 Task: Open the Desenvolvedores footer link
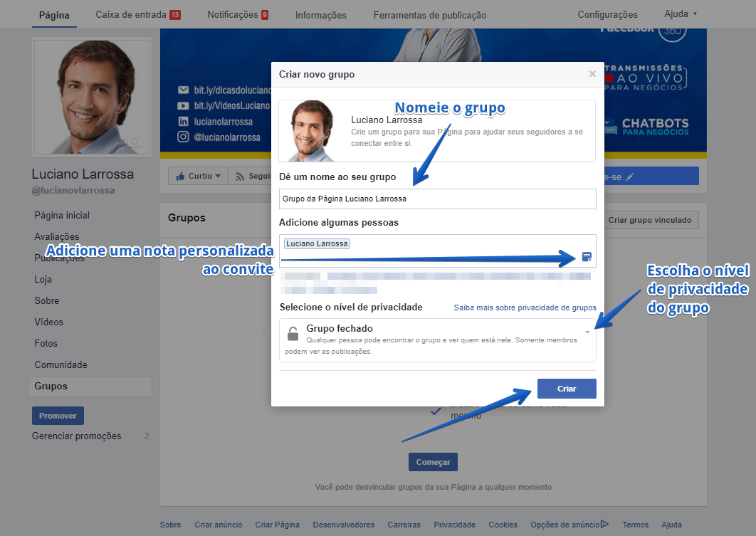(344, 525)
